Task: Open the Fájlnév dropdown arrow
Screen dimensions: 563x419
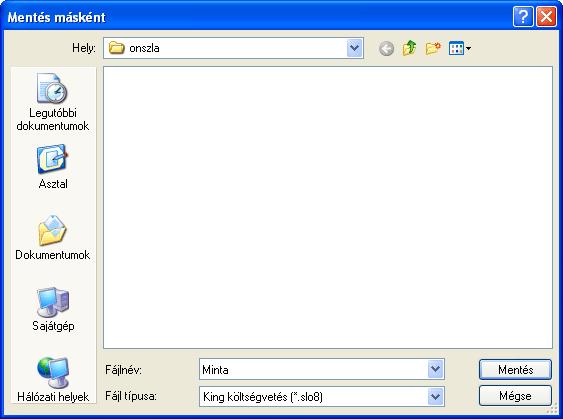Action: pyautogui.click(x=435, y=369)
